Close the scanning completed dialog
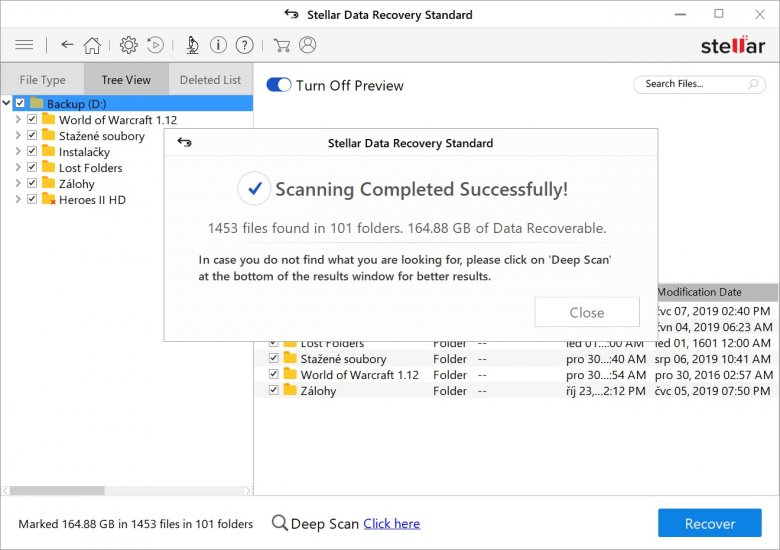 click(586, 312)
